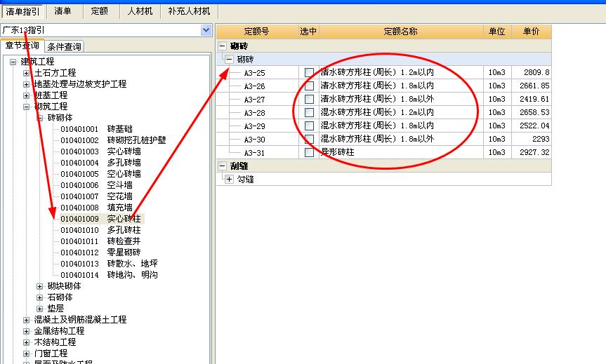606x364 pixels.
Task: Click the price cell 2809.8
Action: [536, 72]
